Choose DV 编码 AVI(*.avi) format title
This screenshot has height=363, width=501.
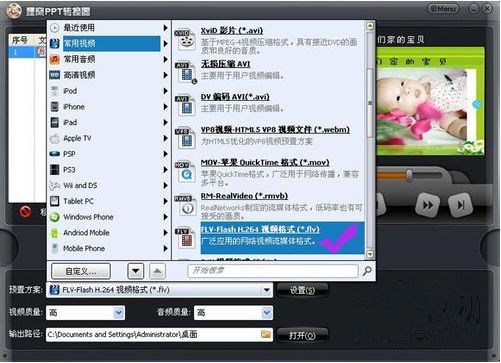coord(235,97)
